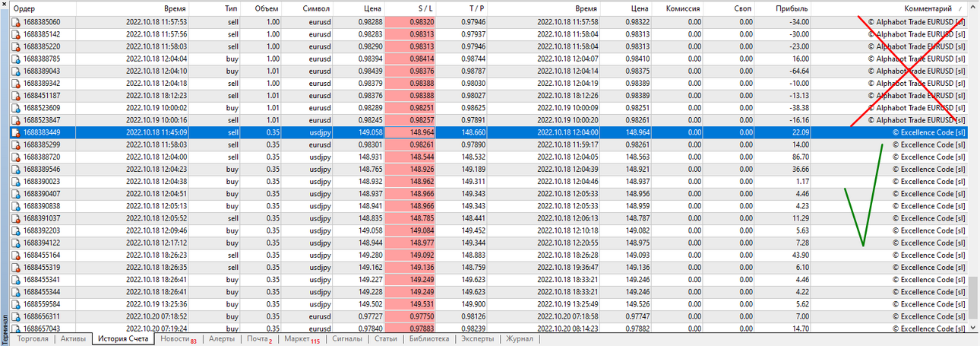Click the order icon for 1688455319
Viewport: 980px width, 346px height.
pyautogui.click(x=17, y=267)
